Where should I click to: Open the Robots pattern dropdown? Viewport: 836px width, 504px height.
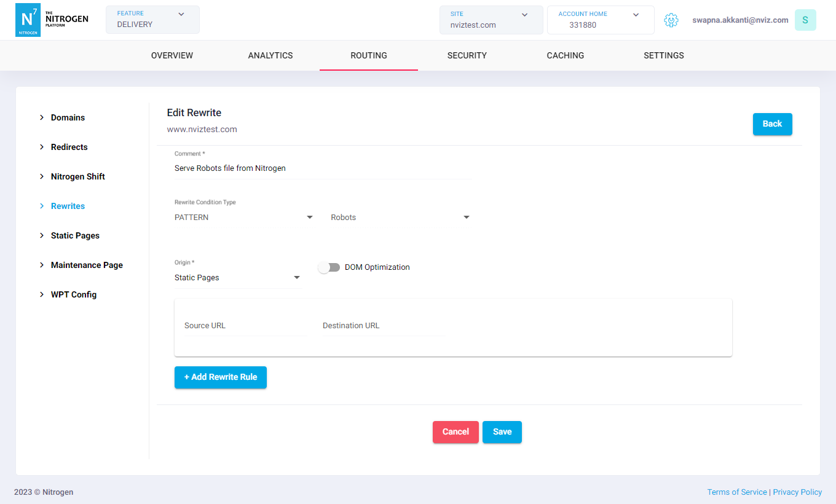coord(400,218)
